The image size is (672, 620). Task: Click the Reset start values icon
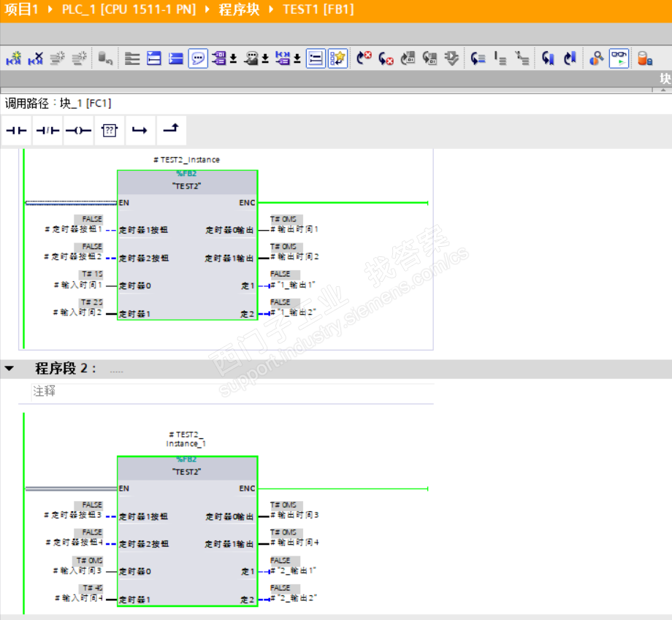pyautogui.click(x=105, y=58)
